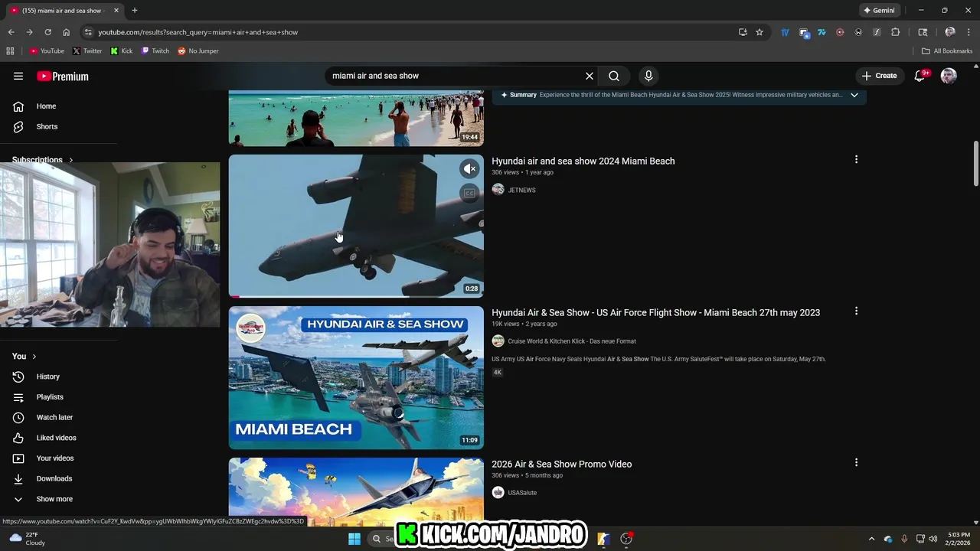The height and width of the screenshot is (551, 980).
Task: Close the miami air and sea show tab
Action: click(116, 11)
